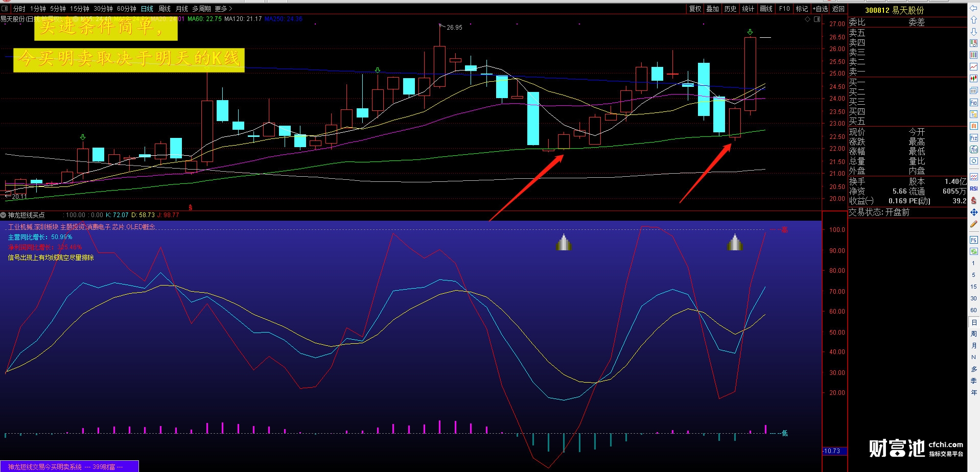The height and width of the screenshot is (472, 980).
Task: Click the orange 自 watchlist icon
Action: point(974,126)
